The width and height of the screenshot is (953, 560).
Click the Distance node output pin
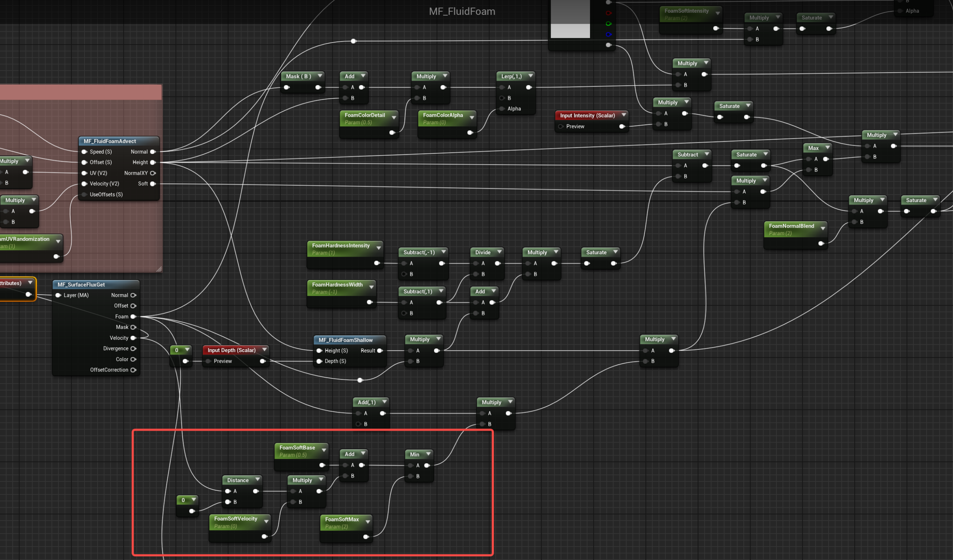pos(256,491)
